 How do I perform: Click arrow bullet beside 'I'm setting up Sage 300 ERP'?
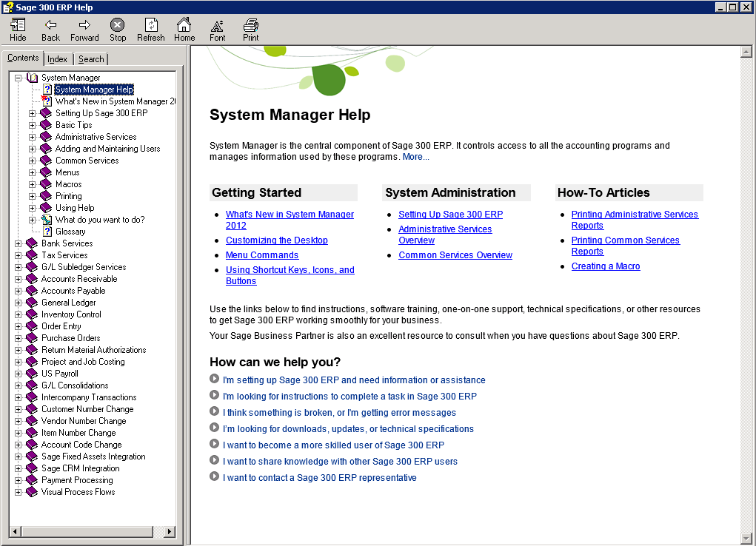point(215,379)
